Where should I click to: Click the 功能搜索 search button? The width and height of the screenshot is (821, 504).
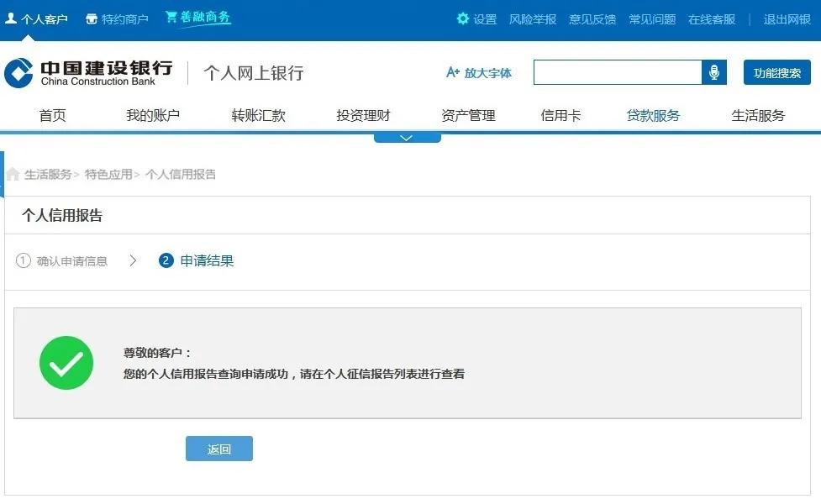click(776, 72)
